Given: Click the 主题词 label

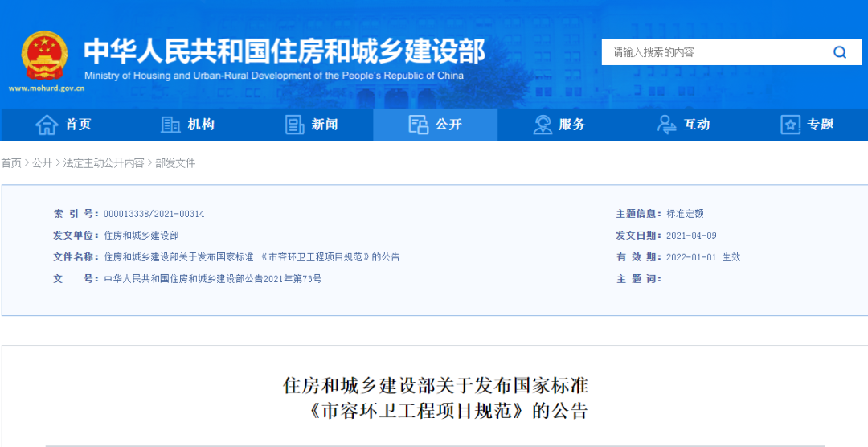Looking at the screenshot, I should [x=640, y=279].
